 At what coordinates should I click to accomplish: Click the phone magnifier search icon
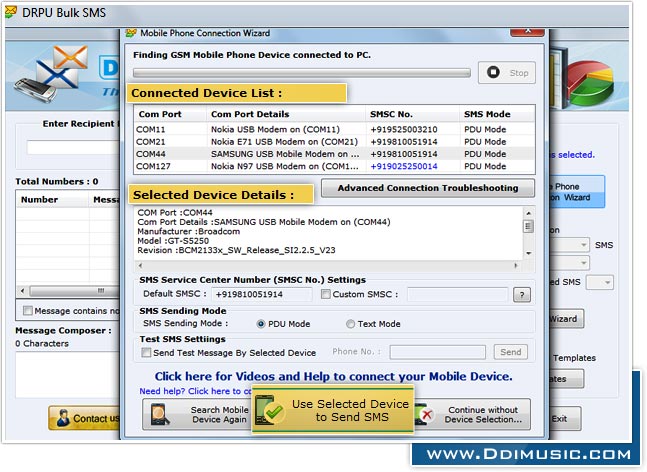coord(160,415)
